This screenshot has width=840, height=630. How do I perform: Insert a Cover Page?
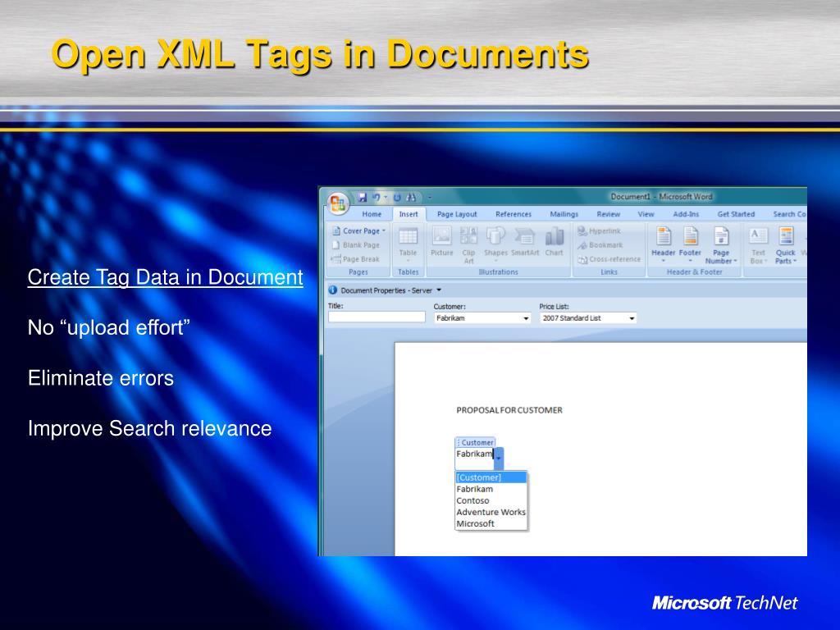pyautogui.click(x=358, y=231)
